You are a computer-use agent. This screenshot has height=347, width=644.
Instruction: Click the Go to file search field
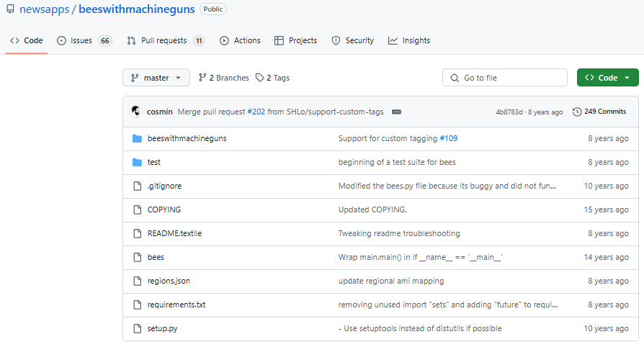[505, 78]
